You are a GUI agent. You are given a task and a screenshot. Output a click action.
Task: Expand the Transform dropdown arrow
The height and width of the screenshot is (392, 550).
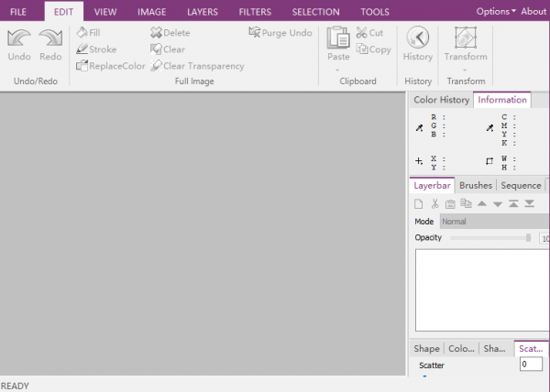click(465, 70)
